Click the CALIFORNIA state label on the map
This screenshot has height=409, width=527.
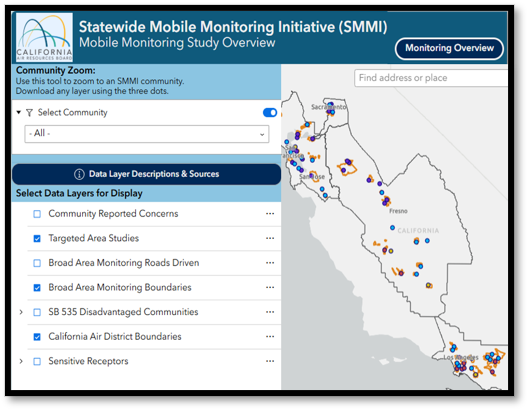pos(418,231)
